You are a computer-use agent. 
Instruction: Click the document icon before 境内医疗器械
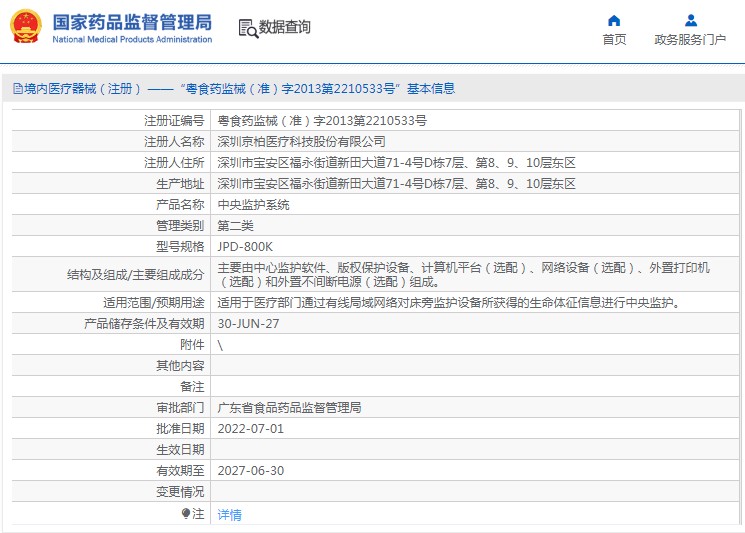point(18,88)
